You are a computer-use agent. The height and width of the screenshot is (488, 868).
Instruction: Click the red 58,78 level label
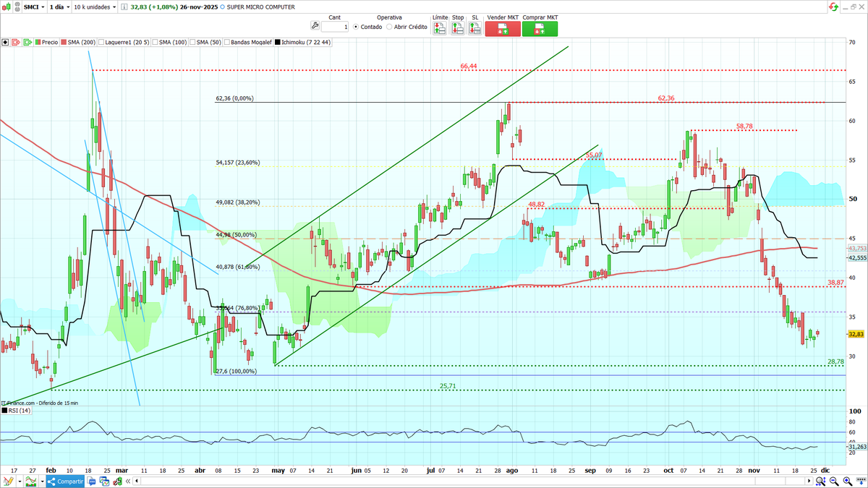click(x=744, y=126)
